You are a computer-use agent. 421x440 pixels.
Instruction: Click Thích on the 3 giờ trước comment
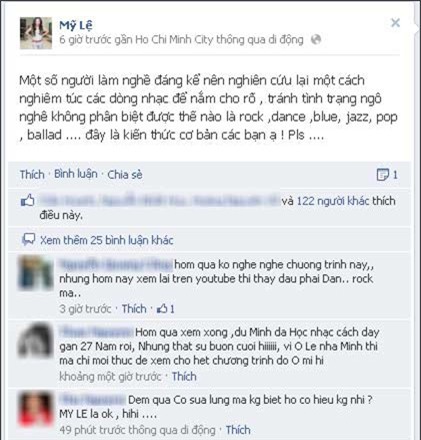[134, 309]
